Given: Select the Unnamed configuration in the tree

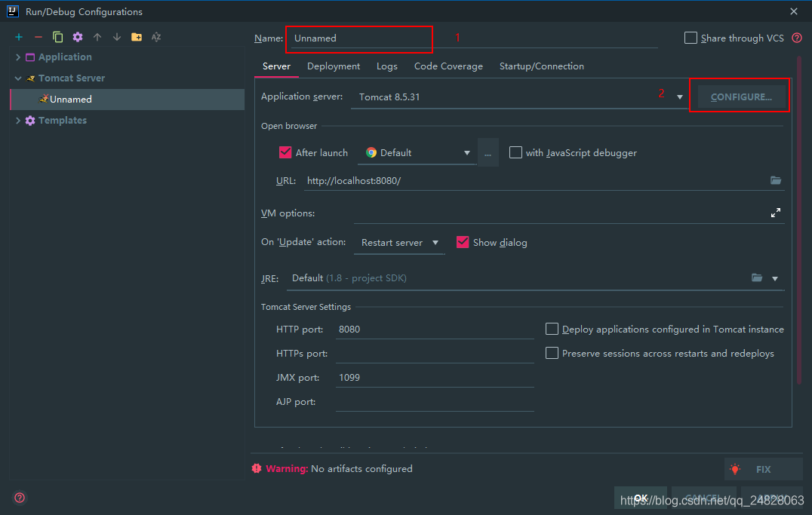Looking at the screenshot, I should point(128,100).
